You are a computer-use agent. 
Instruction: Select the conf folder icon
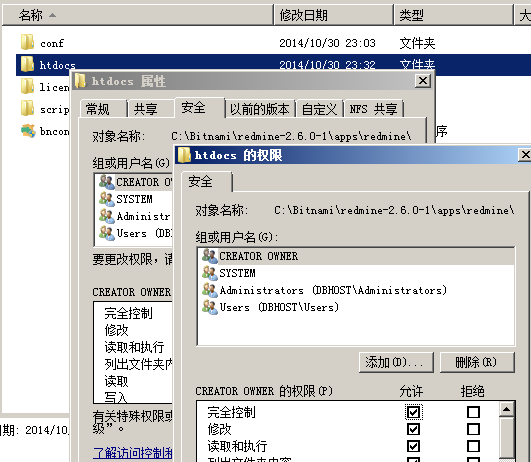tap(27, 42)
